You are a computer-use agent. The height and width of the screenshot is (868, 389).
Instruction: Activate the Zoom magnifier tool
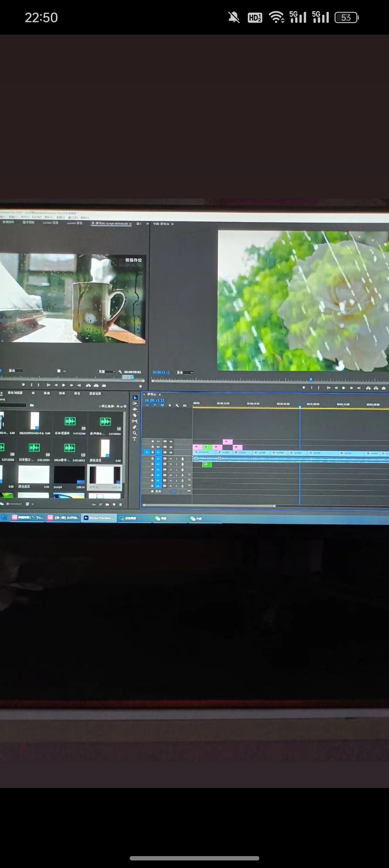coord(135,433)
